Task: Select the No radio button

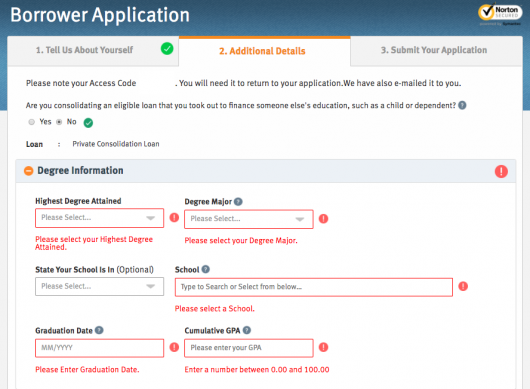Action: (59, 122)
